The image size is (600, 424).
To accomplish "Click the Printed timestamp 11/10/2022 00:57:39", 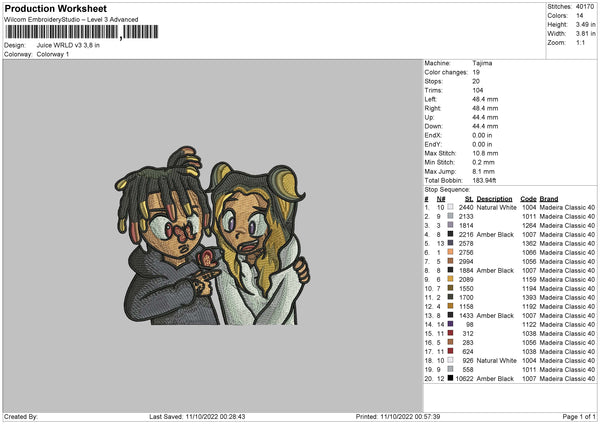I will 410,416.
